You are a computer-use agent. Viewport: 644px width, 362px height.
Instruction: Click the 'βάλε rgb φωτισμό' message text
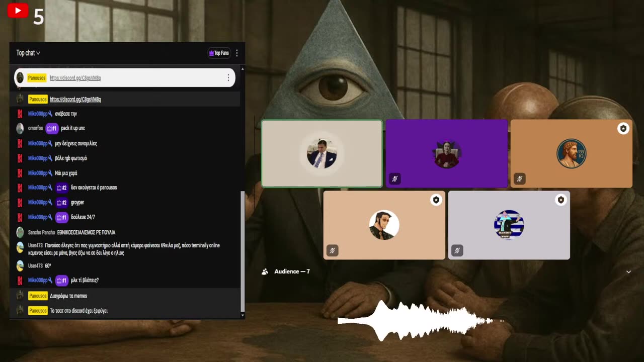point(71,158)
